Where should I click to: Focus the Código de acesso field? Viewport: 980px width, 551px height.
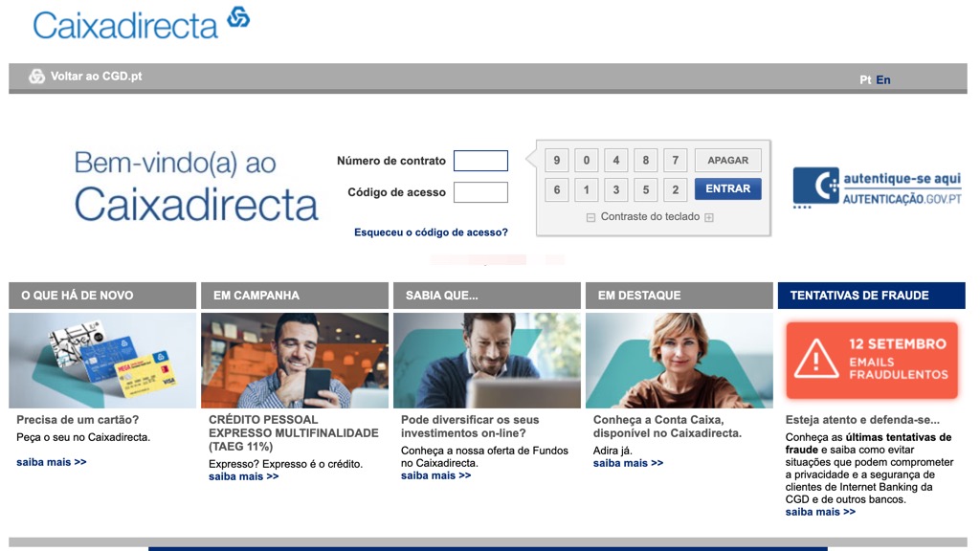pyautogui.click(x=480, y=191)
